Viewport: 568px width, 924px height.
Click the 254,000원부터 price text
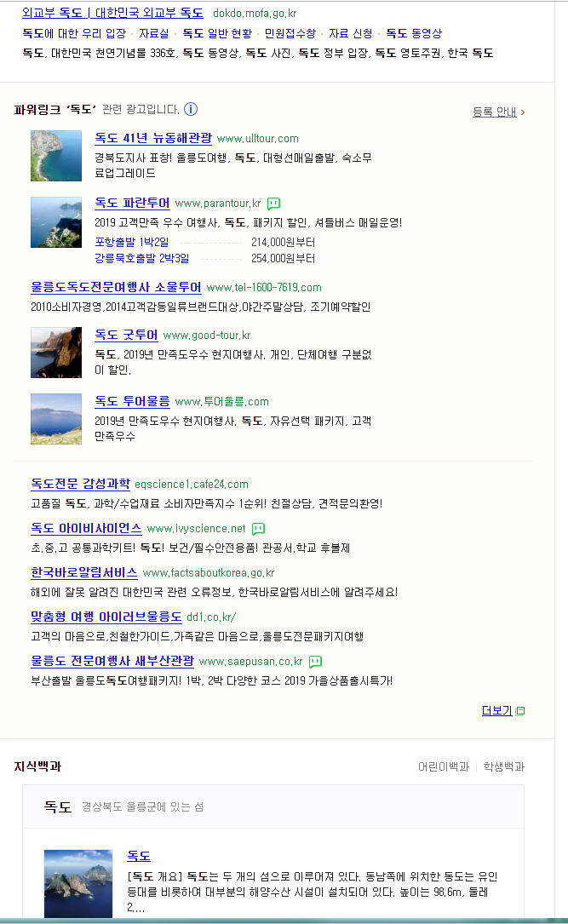click(284, 258)
